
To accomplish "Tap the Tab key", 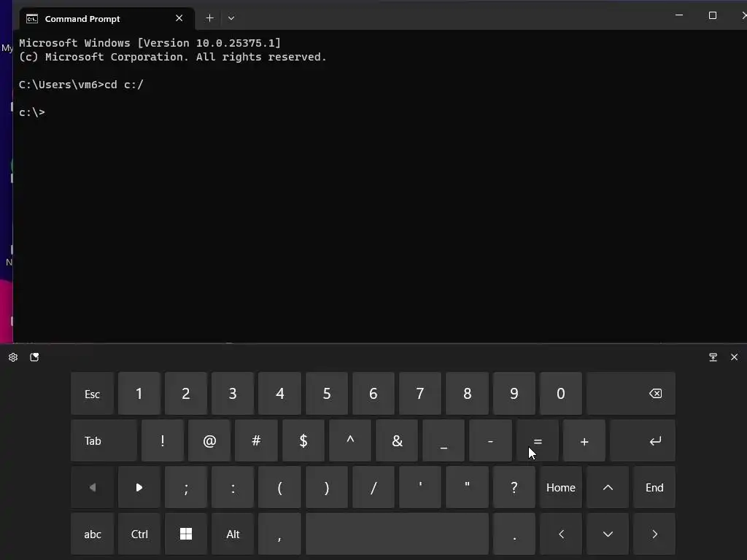I will click(104, 441).
